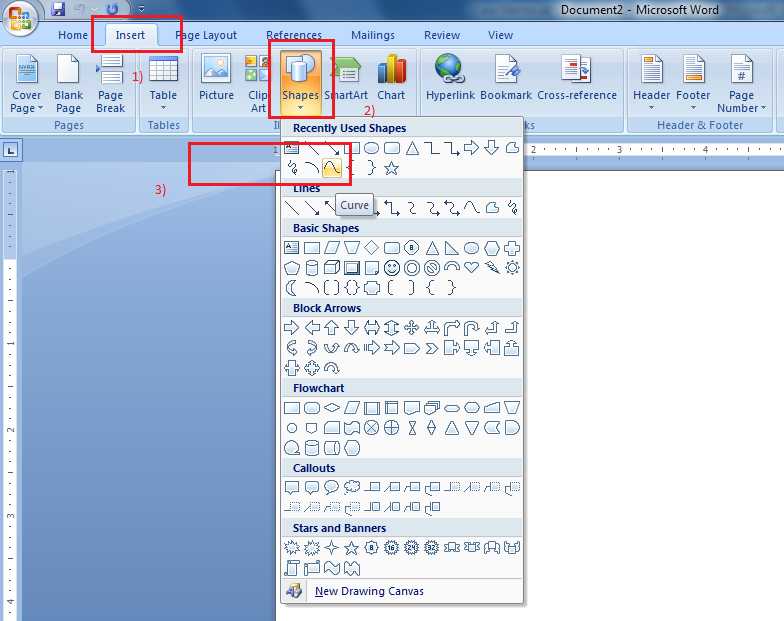
Task: Select the Curve shape in Recently Used Shapes
Action: [x=332, y=168]
